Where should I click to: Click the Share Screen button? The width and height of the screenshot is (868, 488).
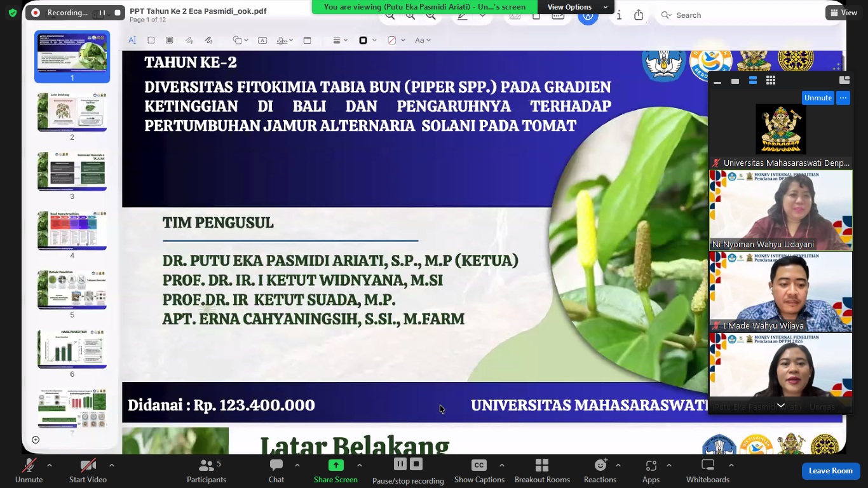click(336, 471)
